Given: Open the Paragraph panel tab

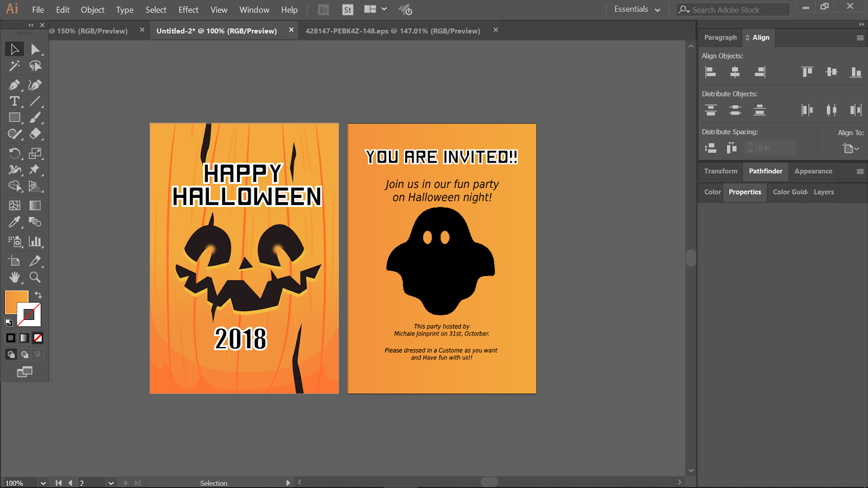Looking at the screenshot, I should coord(720,37).
